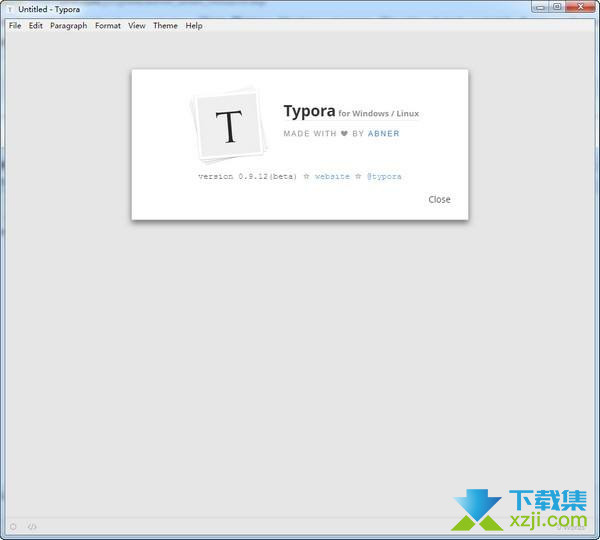Open the Theme menu
The width and height of the screenshot is (600, 540).
[165, 26]
